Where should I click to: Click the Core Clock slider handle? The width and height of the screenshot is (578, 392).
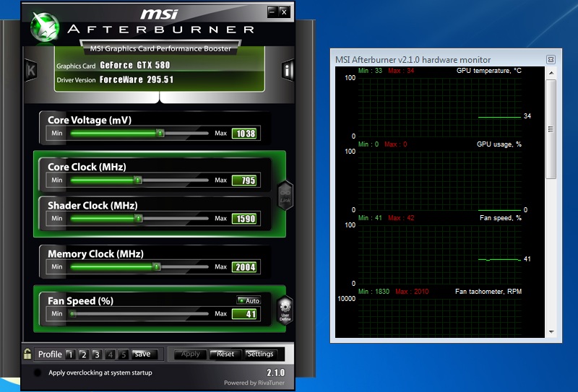[138, 180]
